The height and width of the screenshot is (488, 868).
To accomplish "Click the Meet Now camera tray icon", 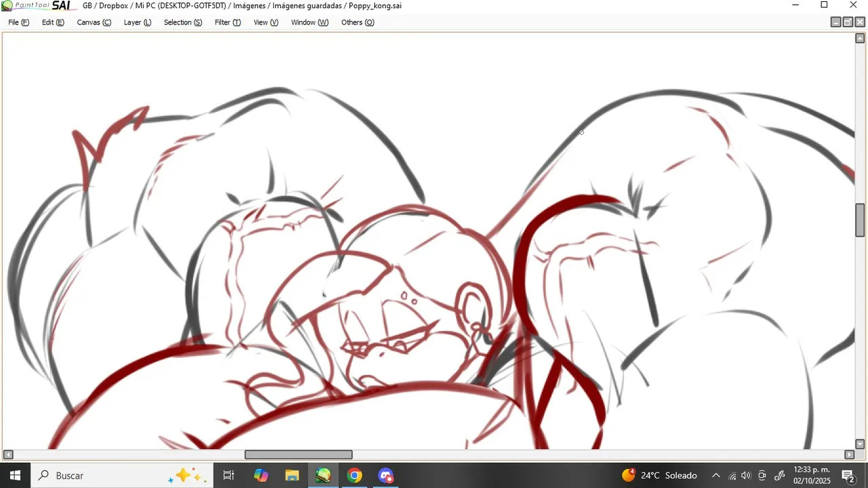I will 762,475.
